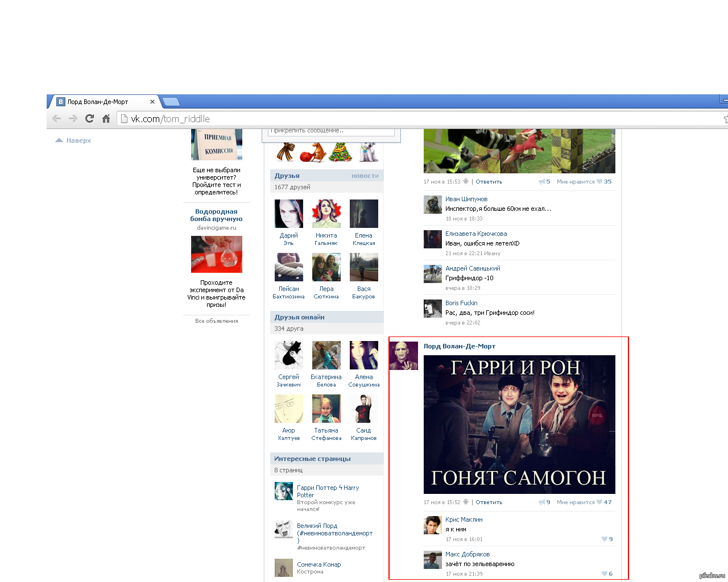Click the Сонечка Конар page avatar icon
This screenshot has height=582, width=728.
pos(284,567)
